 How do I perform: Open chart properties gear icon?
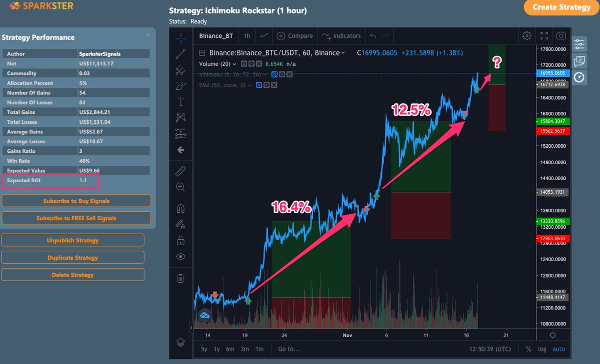[526, 36]
